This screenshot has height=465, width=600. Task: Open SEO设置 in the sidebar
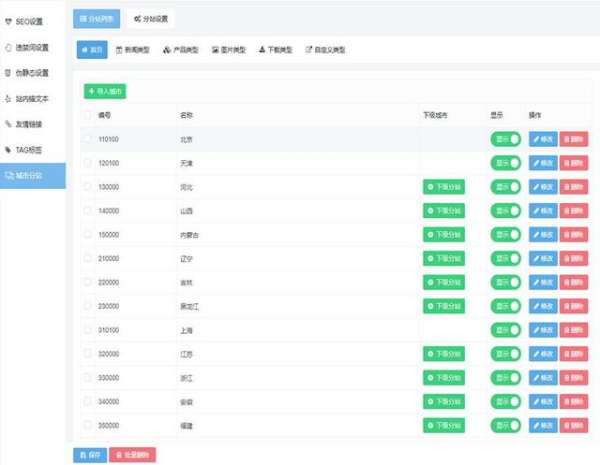[x=30, y=21]
